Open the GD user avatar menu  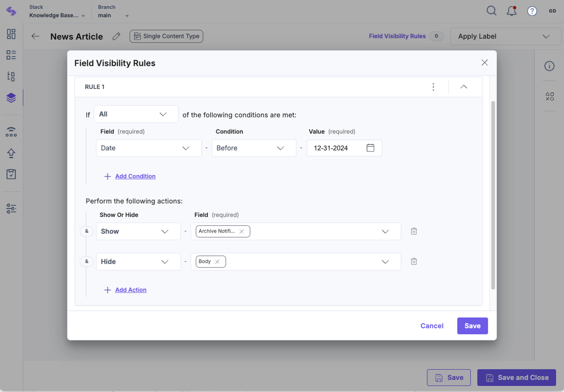(552, 11)
